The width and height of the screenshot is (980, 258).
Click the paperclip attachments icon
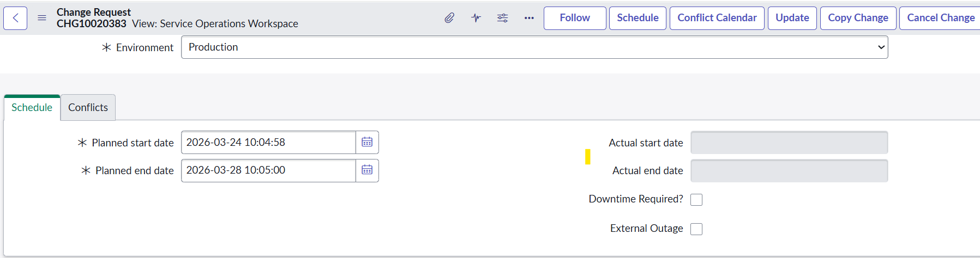click(x=449, y=18)
